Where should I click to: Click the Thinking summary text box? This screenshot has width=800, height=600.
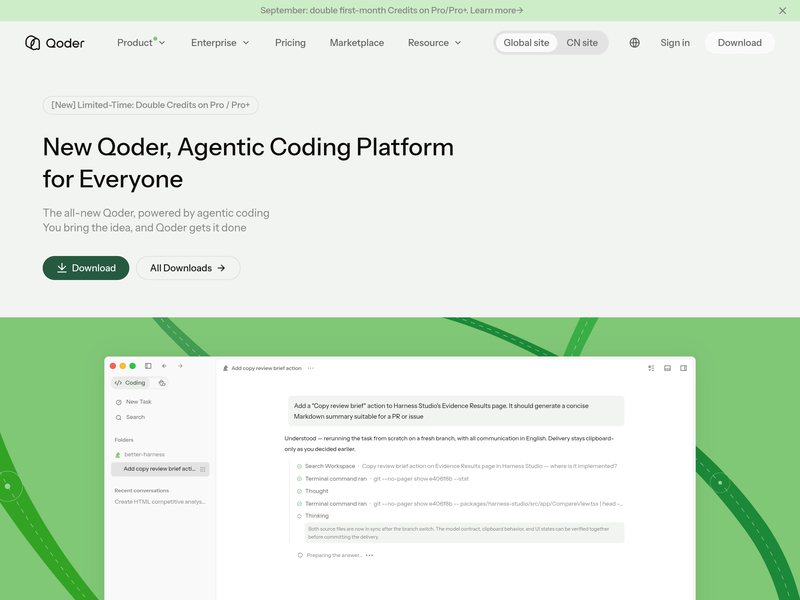tap(464, 533)
